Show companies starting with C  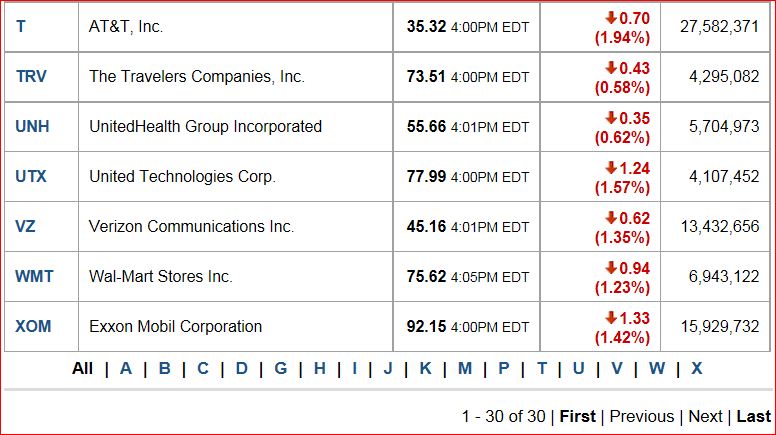[203, 368]
